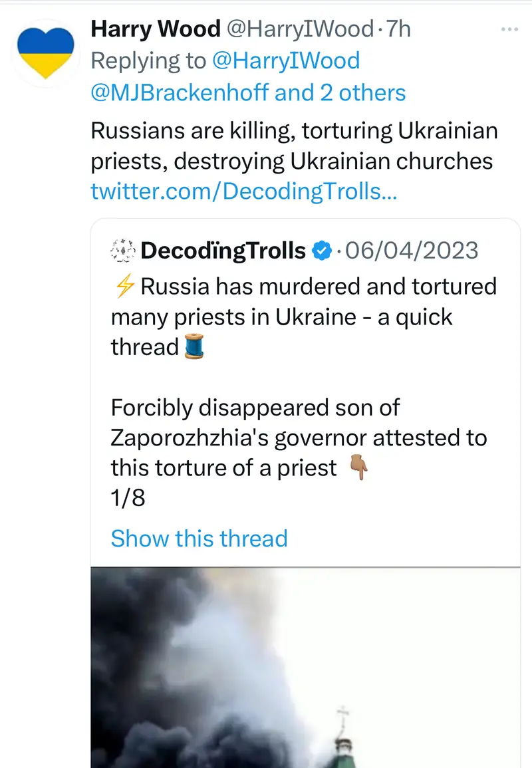Click @HarryIWood in the Replying to line
This screenshot has height=768, width=532.
point(285,61)
